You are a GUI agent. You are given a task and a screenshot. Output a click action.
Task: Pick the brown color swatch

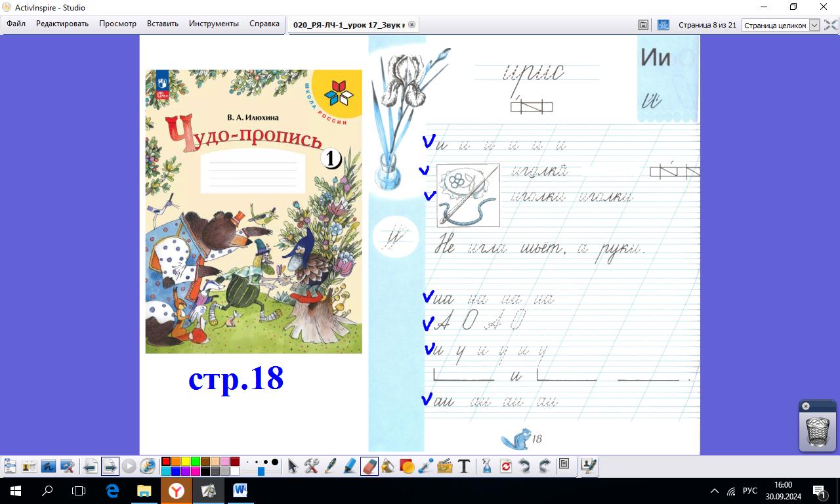[x=205, y=461]
